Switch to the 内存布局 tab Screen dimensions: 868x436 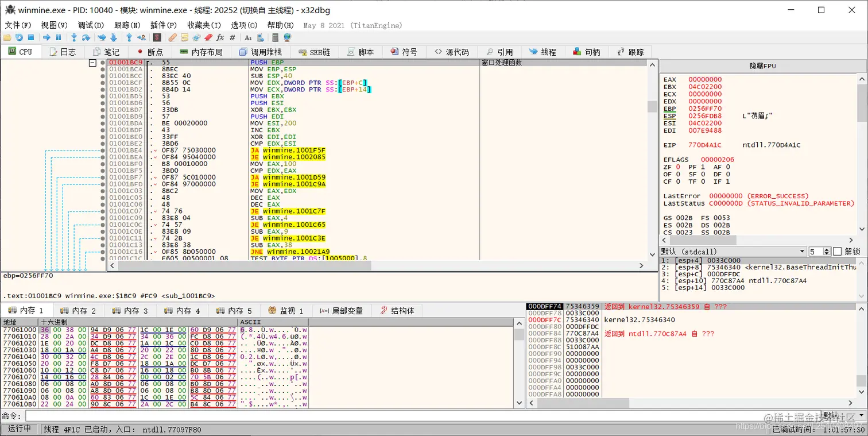pos(201,52)
